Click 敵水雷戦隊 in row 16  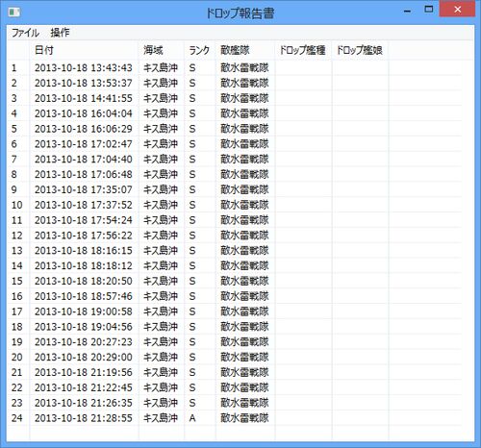244,296
